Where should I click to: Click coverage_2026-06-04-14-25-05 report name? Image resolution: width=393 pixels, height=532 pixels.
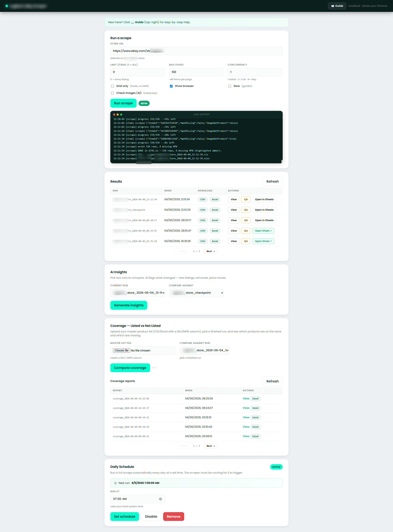(131, 399)
